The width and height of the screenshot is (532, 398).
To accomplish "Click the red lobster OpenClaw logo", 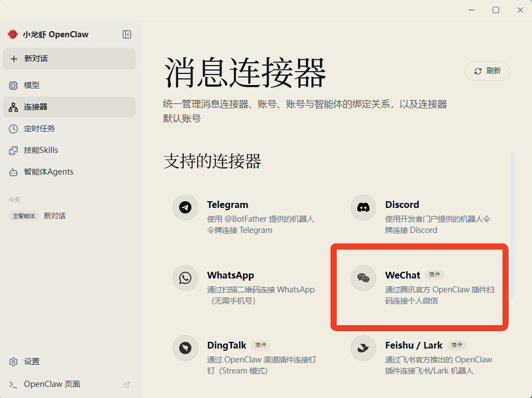I will pyautogui.click(x=13, y=34).
